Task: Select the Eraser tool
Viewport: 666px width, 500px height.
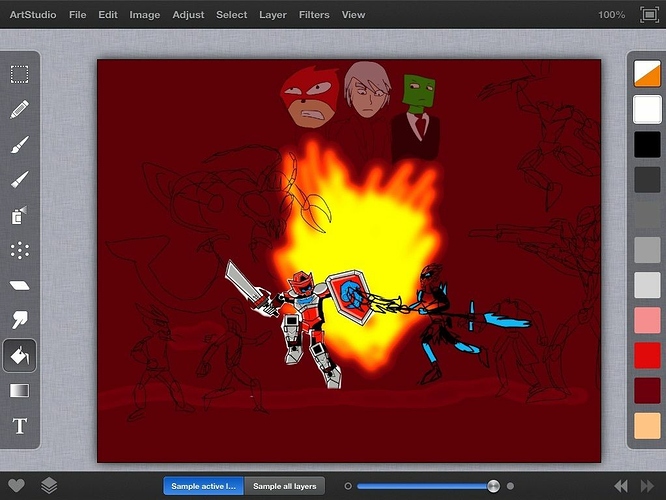Action: (x=20, y=285)
